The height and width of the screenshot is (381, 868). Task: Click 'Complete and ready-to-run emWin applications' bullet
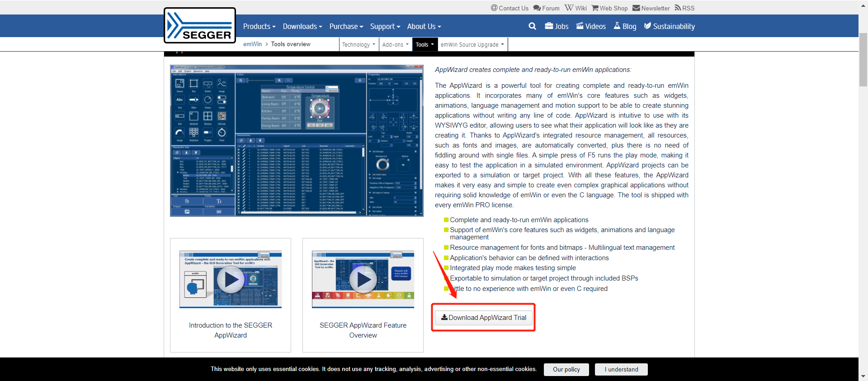[x=519, y=220]
